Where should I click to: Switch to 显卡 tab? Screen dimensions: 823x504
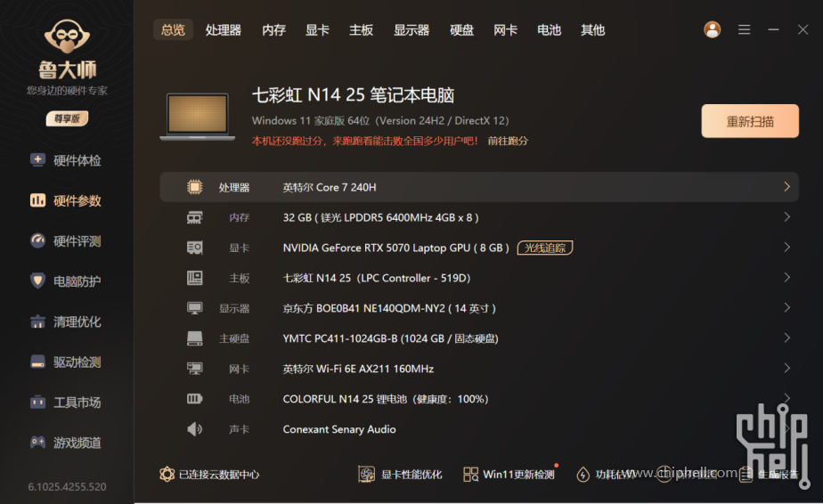coord(317,30)
